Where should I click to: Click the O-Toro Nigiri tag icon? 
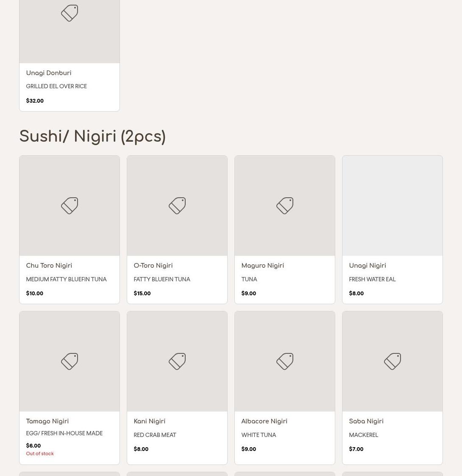pyautogui.click(x=177, y=206)
